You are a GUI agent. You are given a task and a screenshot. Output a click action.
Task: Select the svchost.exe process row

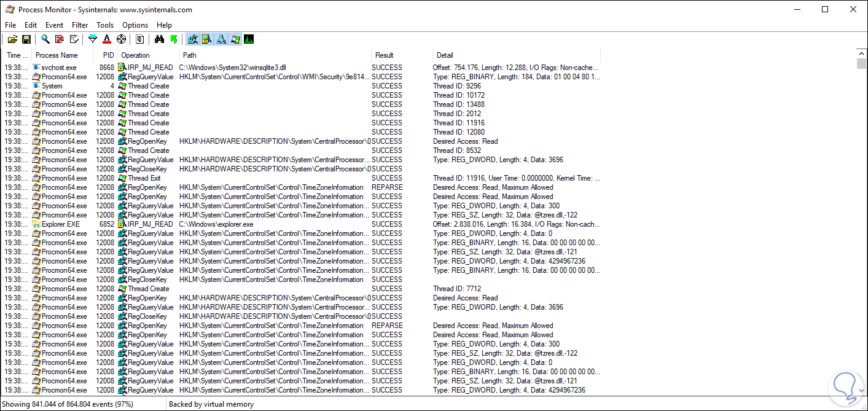pos(302,68)
